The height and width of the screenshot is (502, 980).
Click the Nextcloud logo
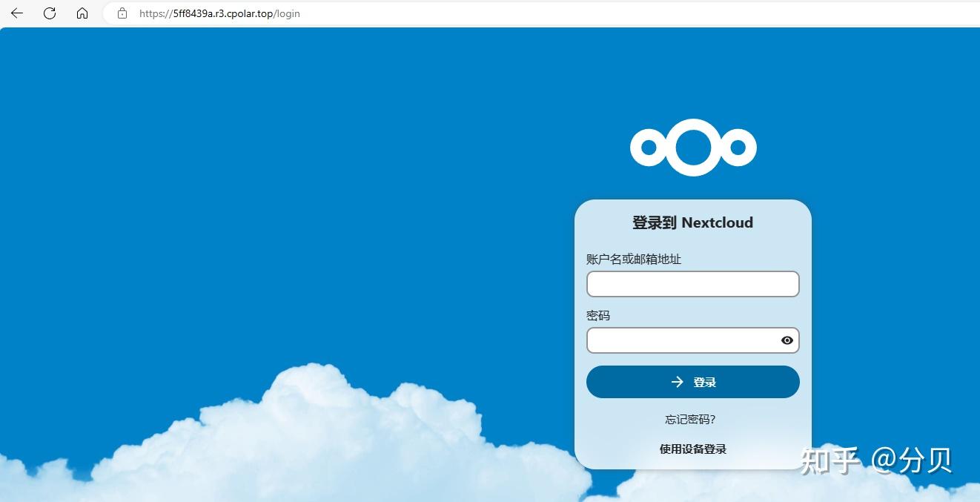coord(693,146)
